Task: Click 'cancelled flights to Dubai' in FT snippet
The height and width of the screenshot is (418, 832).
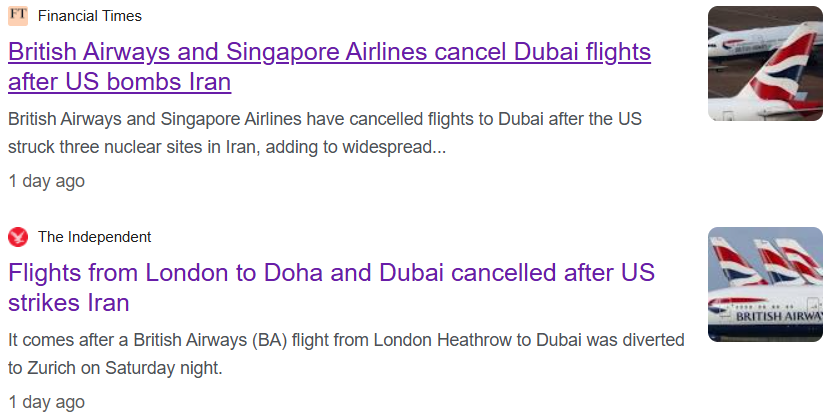Action: coord(446,119)
